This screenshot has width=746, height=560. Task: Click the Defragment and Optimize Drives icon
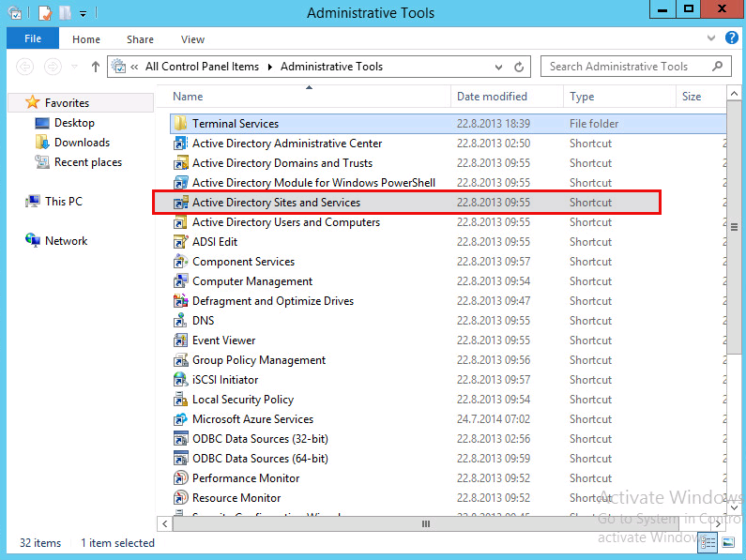(x=180, y=301)
